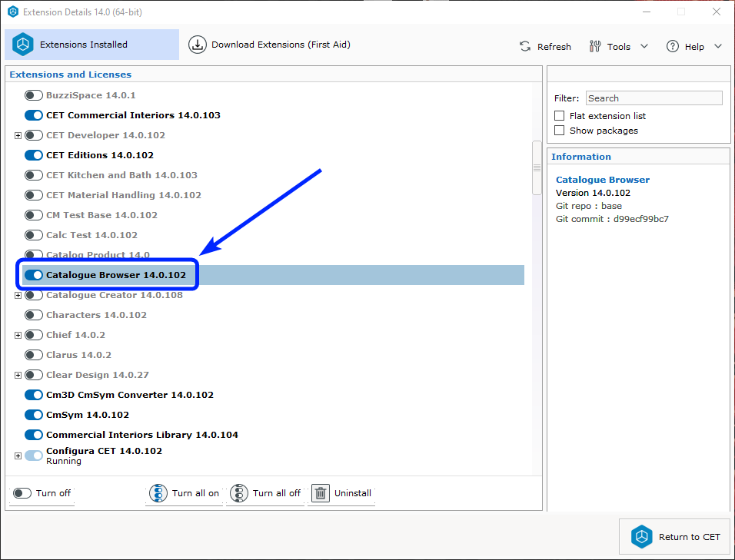Click the Turn all off button label

[x=277, y=493]
